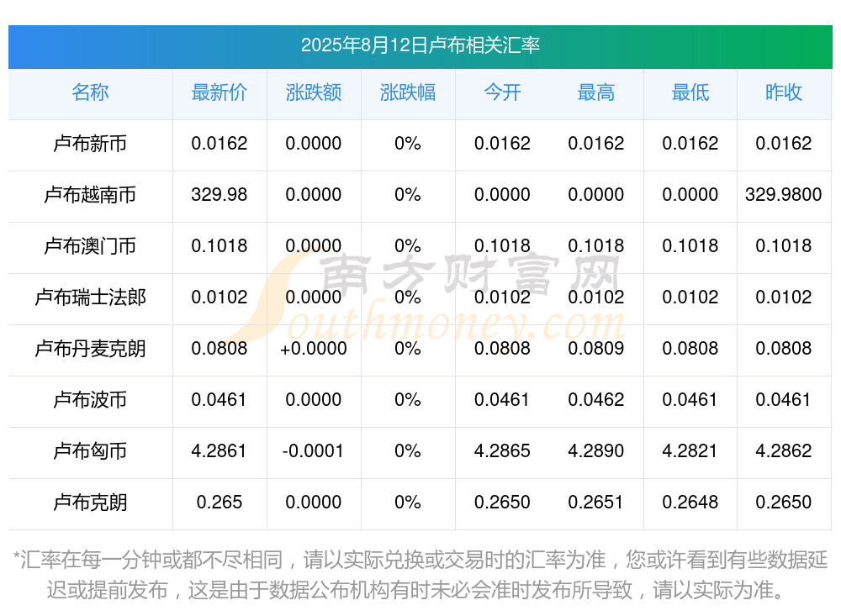The width and height of the screenshot is (841, 616).
Task: Click latest price 0.0162 for 卢布新币
Action: [x=220, y=144]
